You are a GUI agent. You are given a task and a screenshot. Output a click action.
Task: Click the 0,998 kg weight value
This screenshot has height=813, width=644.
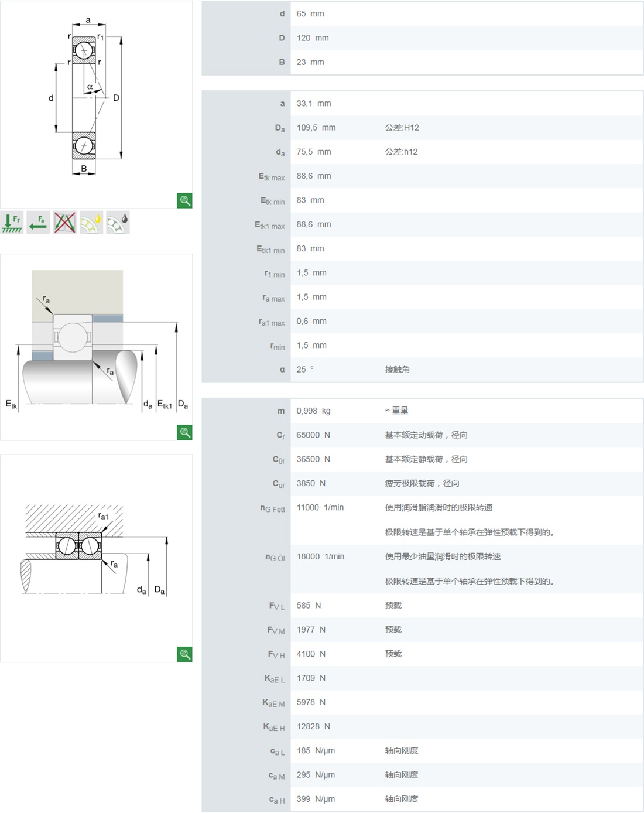point(313,411)
